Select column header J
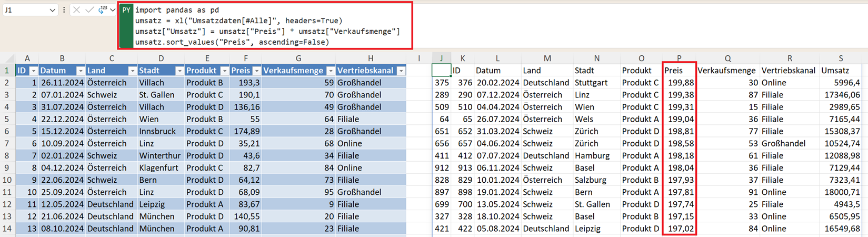This screenshot has width=868, height=237. click(x=441, y=58)
